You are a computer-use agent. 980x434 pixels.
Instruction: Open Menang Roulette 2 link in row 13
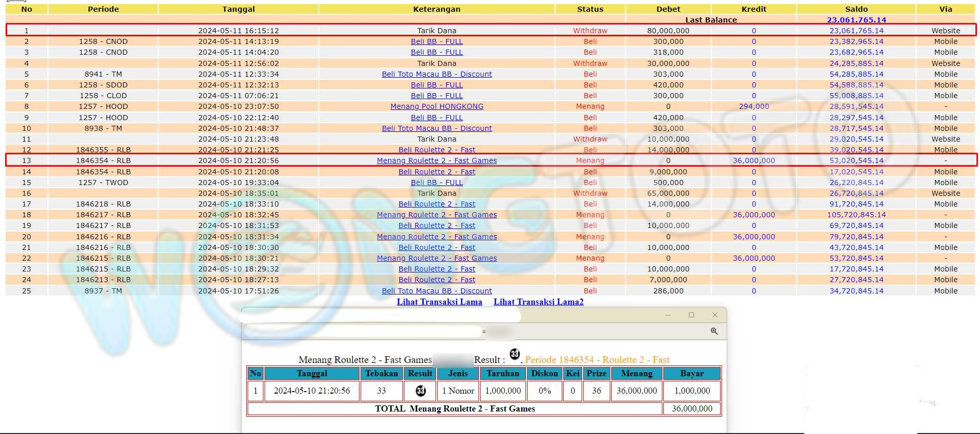tap(437, 161)
